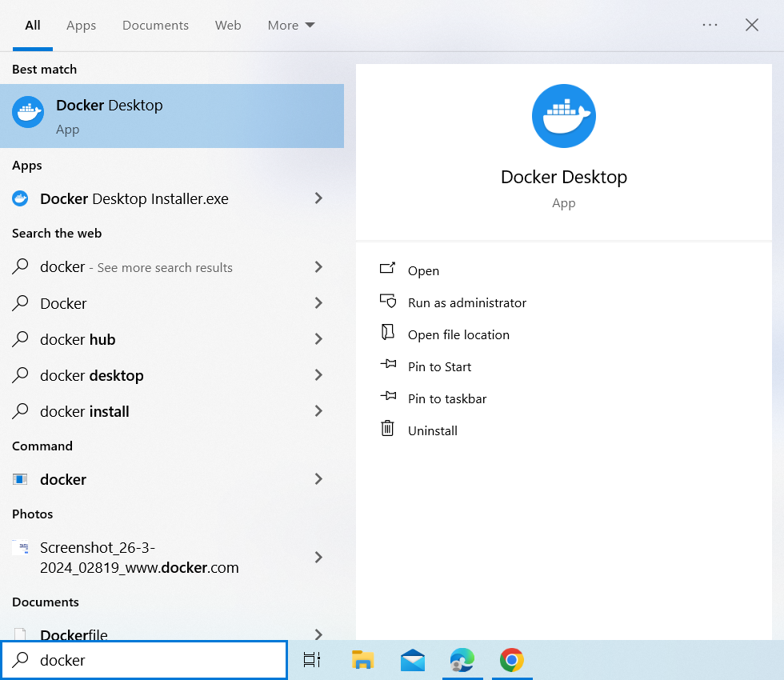784x680 pixels.
Task: Expand the Dockerfile result chevron
Action: [318, 634]
